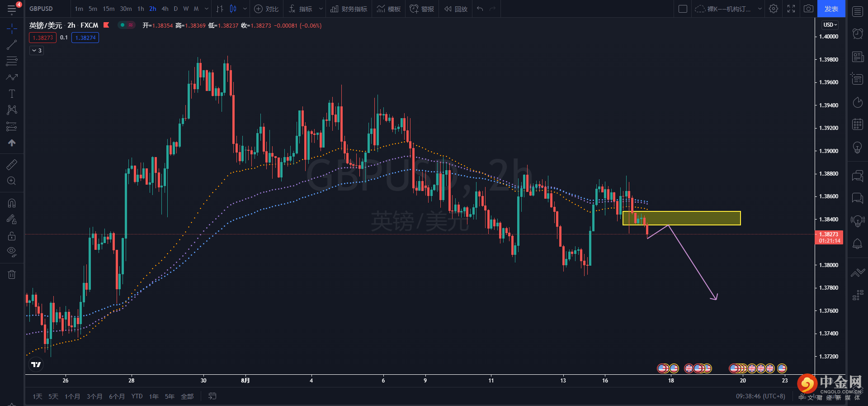Click the red sell price 1.38273 box
This screenshot has height=406, width=868.
(x=43, y=38)
